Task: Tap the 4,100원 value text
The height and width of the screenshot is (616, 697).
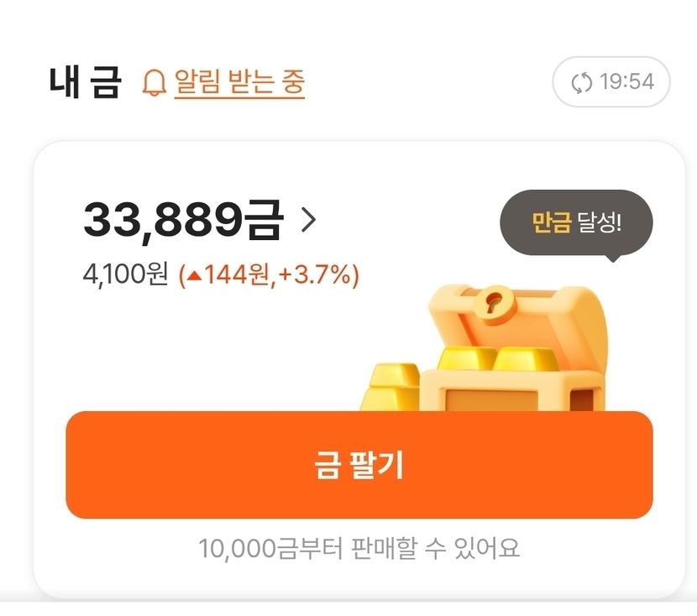Action: (126, 274)
